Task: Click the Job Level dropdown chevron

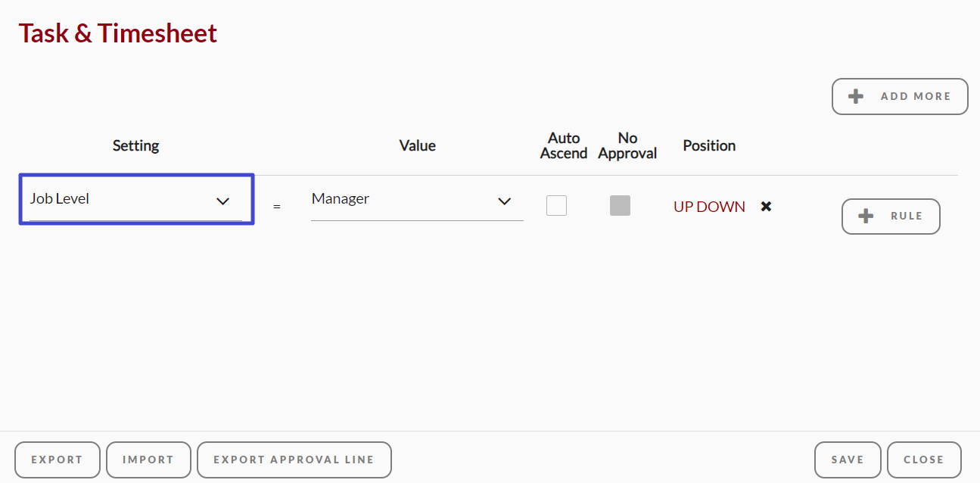Action: [x=222, y=201]
